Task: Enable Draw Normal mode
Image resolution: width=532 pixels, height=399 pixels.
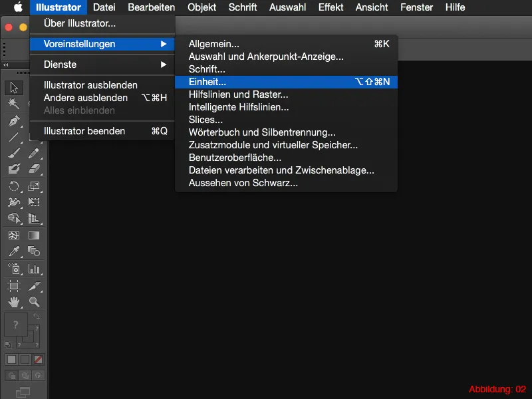Action: coord(11,375)
